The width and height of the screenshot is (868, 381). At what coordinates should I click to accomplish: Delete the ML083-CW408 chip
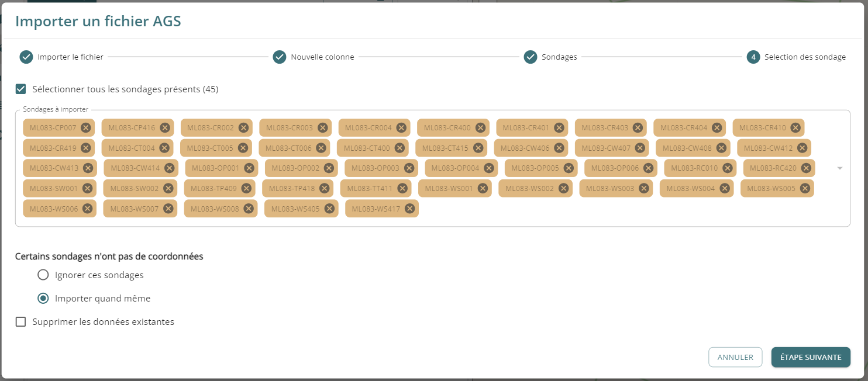[721, 148]
